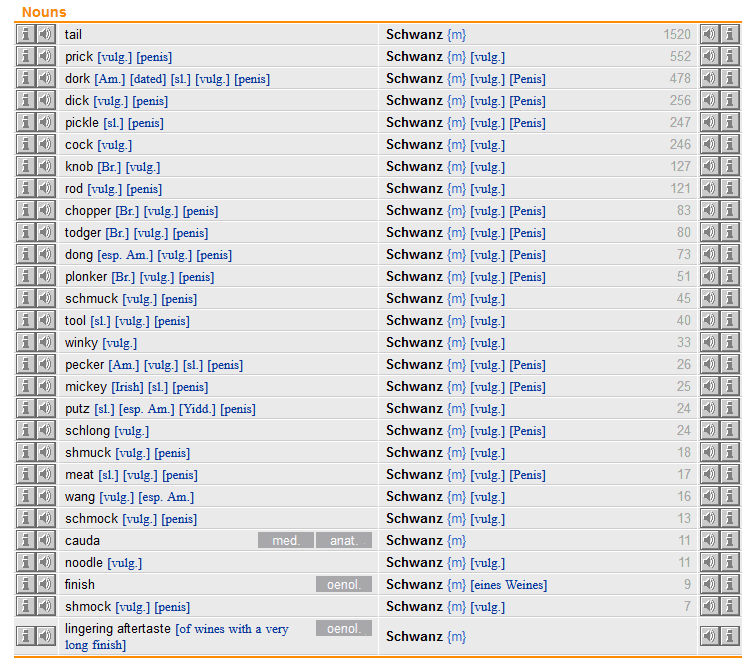
Task: Play English pronunciation of 'winky'
Action: (46, 343)
